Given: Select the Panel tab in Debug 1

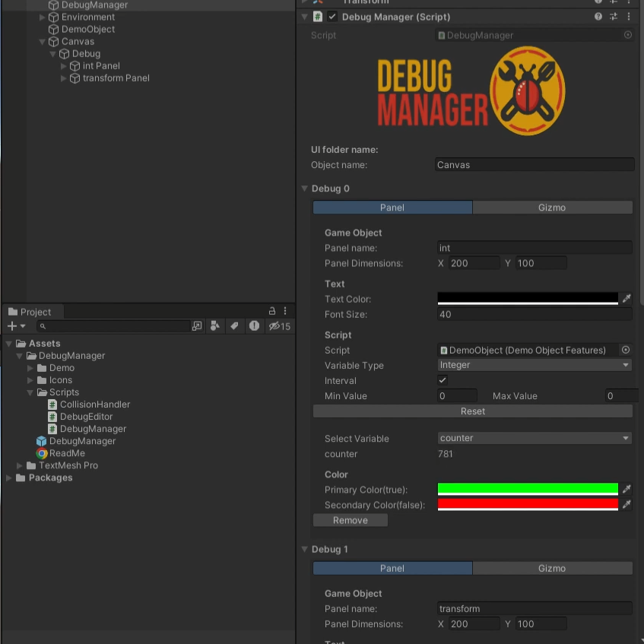Looking at the screenshot, I should click(x=392, y=568).
